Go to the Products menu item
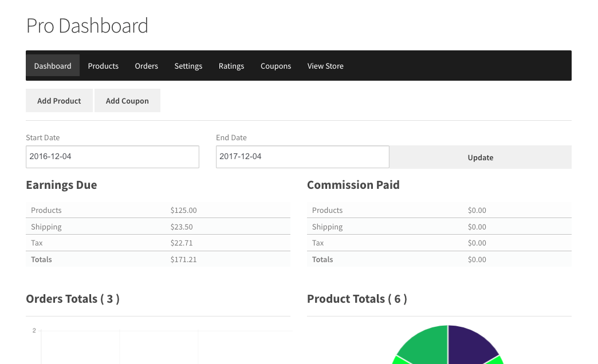The image size is (598, 364). (103, 66)
